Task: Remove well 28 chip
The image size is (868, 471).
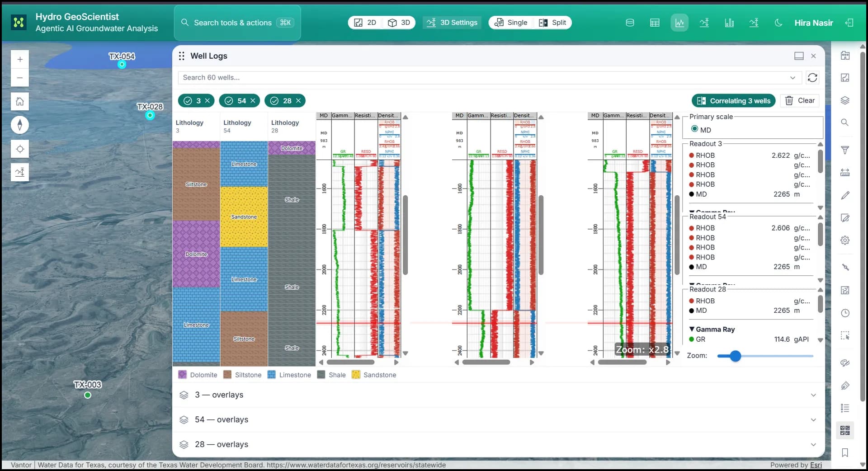Action: (x=298, y=101)
